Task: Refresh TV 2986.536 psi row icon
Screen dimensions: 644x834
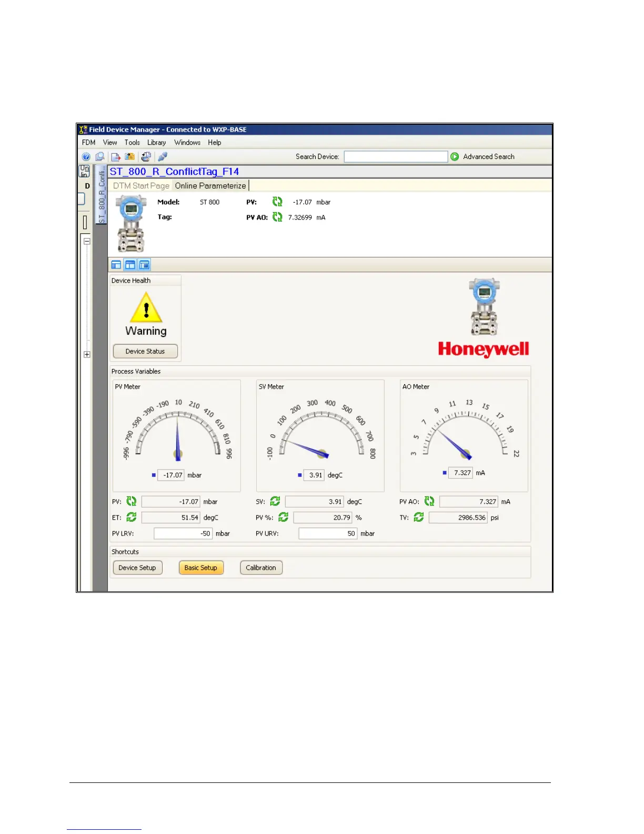Action: click(419, 518)
